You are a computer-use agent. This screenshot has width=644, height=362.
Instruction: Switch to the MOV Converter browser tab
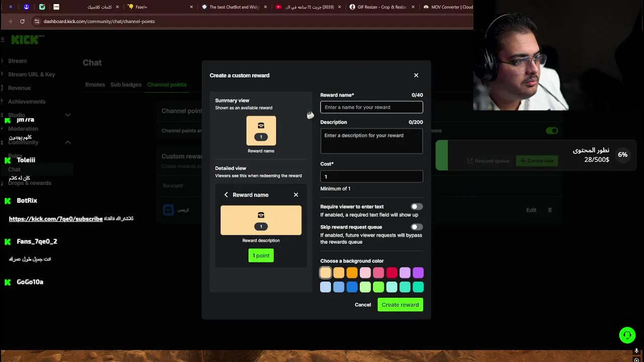click(x=446, y=7)
